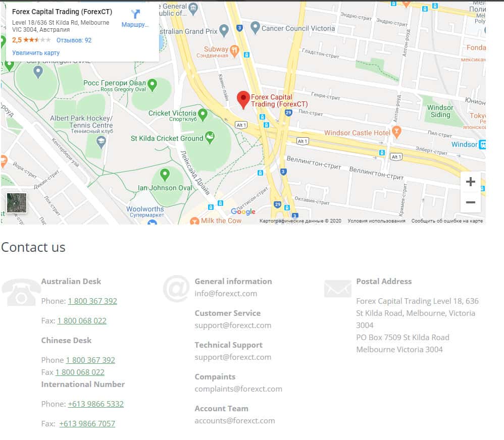Click the Ian Johnson Oval green pin
The image size is (504, 440).
click(x=165, y=175)
